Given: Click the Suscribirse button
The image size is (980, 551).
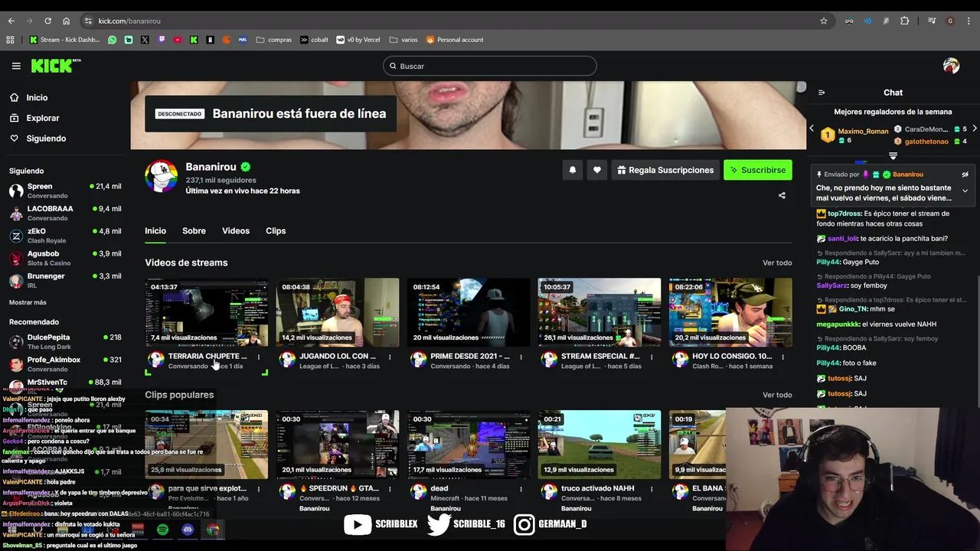Looking at the screenshot, I should [758, 170].
